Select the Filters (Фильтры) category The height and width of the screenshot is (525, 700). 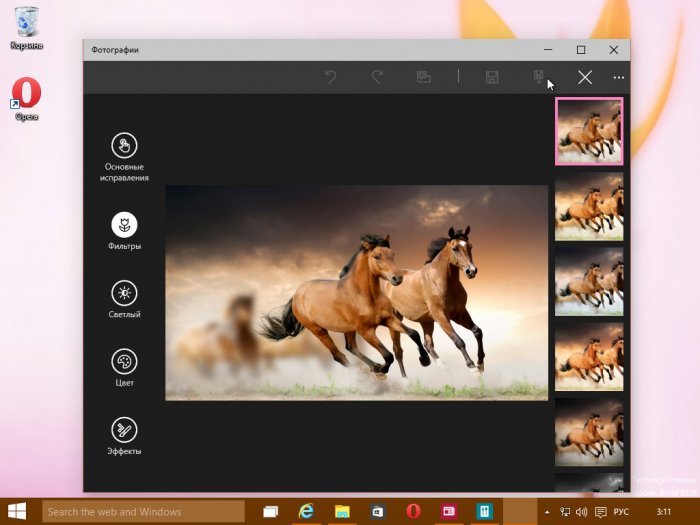(x=124, y=225)
